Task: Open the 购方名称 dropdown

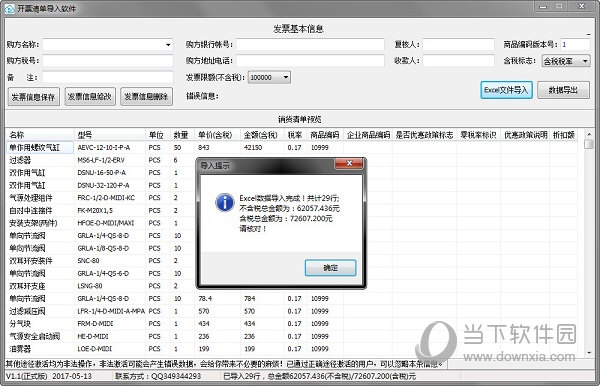Action: coord(168,45)
